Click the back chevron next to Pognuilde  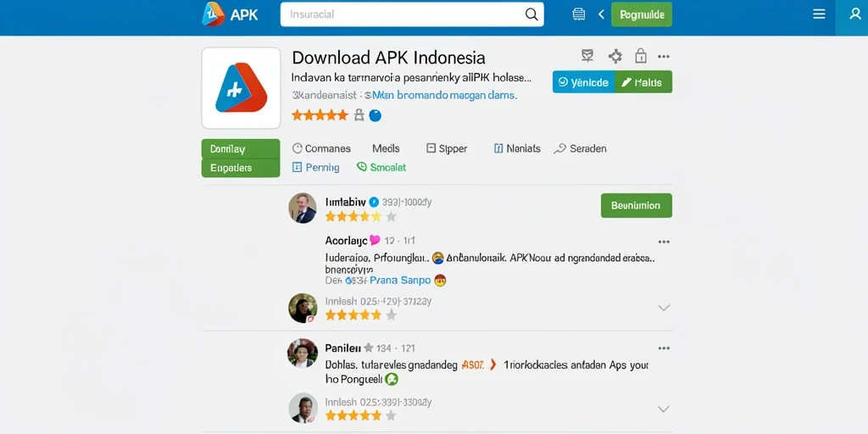(x=601, y=14)
